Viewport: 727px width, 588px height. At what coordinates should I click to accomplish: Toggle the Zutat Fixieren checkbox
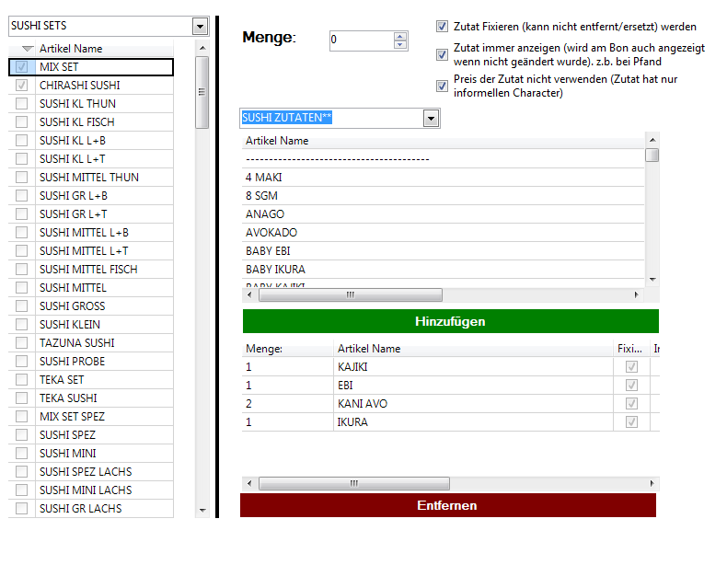[x=443, y=27]
